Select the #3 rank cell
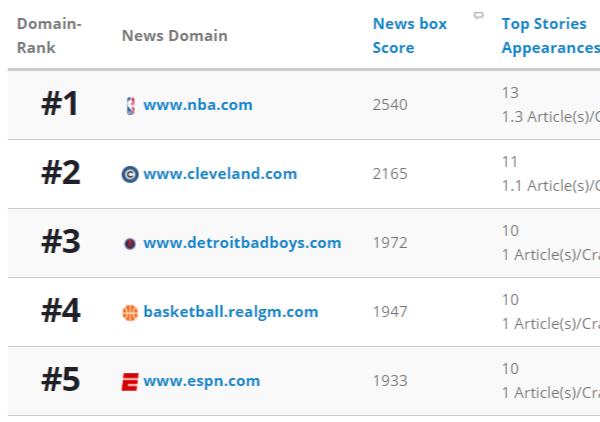 [x=60, y=242]
